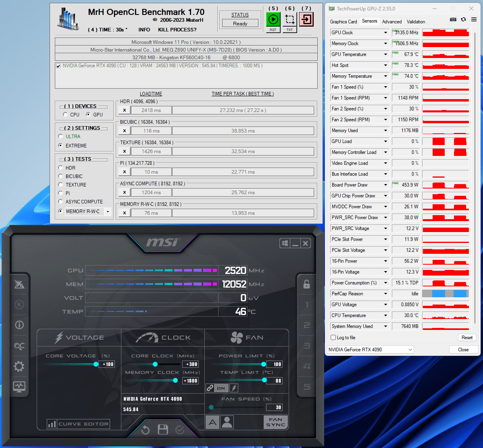
Task: Click the Fan Speed 30 value field
Action: point(274,407)
